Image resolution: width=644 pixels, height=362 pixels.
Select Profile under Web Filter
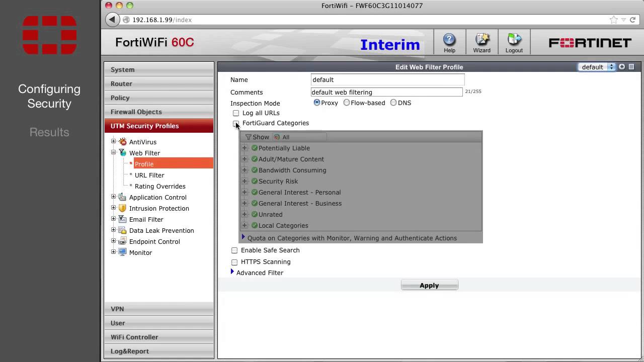point(173,164)
